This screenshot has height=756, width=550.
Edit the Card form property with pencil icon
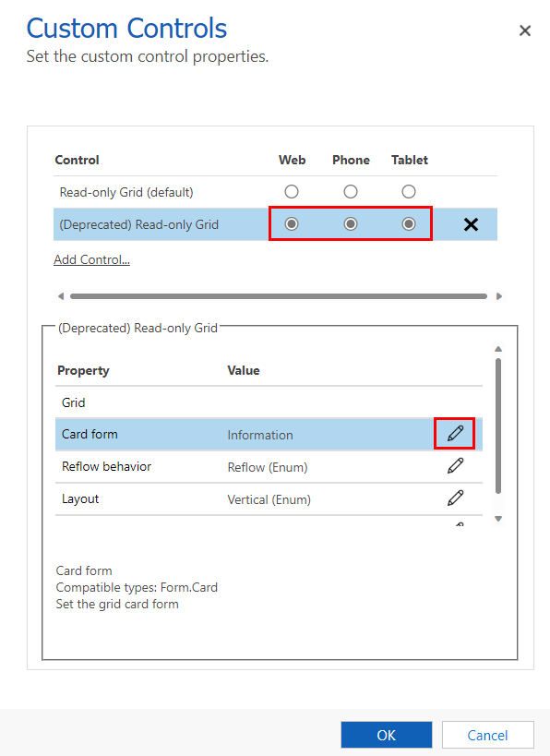[455, 434]
